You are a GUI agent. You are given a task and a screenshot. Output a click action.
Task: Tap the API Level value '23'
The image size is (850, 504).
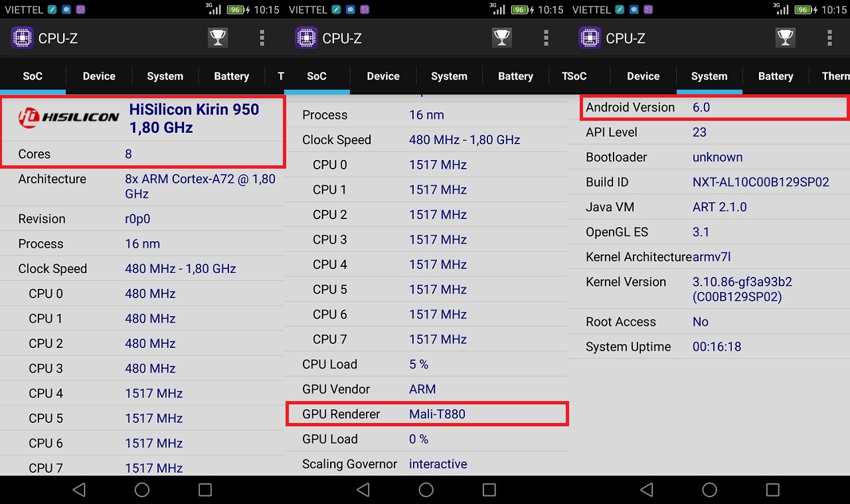click(x=699, y=132)
